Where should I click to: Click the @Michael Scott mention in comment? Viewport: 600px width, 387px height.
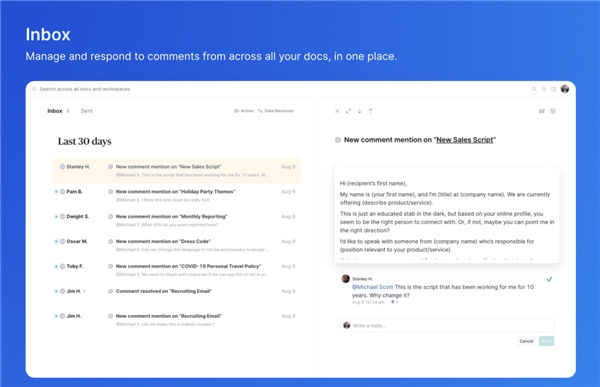tap(372, 287)
